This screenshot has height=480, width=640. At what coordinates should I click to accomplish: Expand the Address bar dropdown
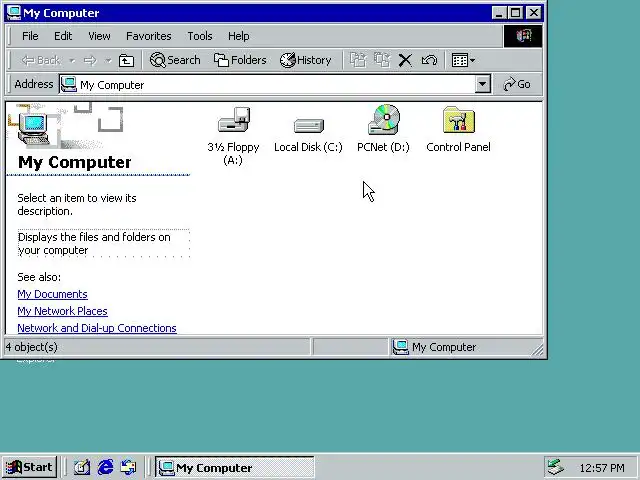point(482,84)
